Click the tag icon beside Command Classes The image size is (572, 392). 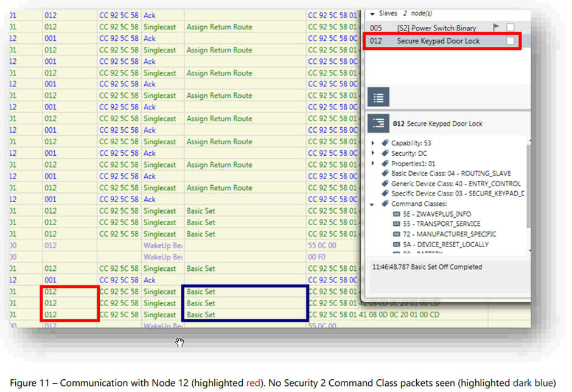(x=385, y=204)
